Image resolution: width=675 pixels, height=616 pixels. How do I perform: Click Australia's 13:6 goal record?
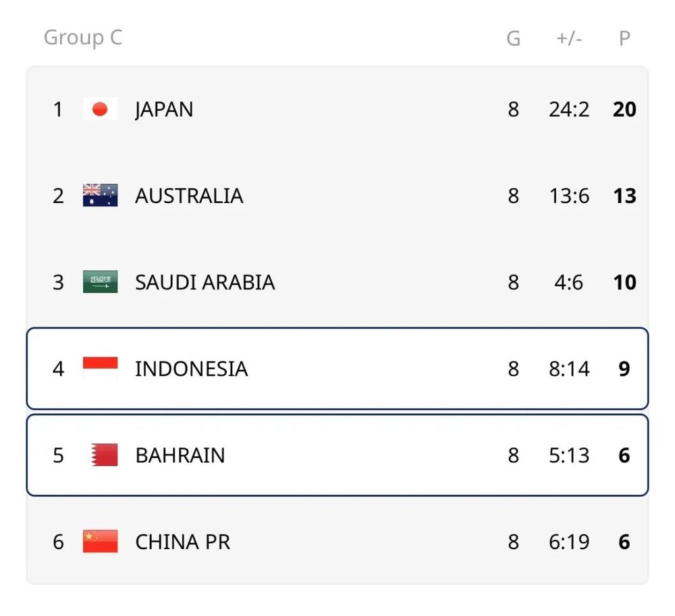(569, 196)
